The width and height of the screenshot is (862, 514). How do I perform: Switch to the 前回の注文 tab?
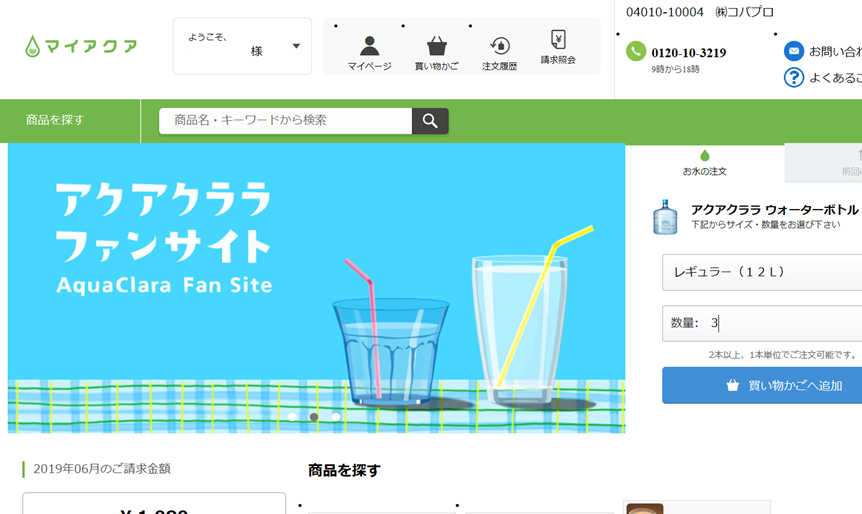[x=823, y=163]
